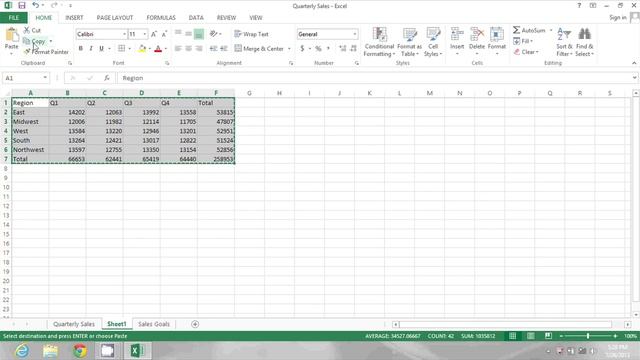Screen dimensions: 640x360
Task: Expand the Font Color dropdown arrow
Action: (x=166, y=49)
